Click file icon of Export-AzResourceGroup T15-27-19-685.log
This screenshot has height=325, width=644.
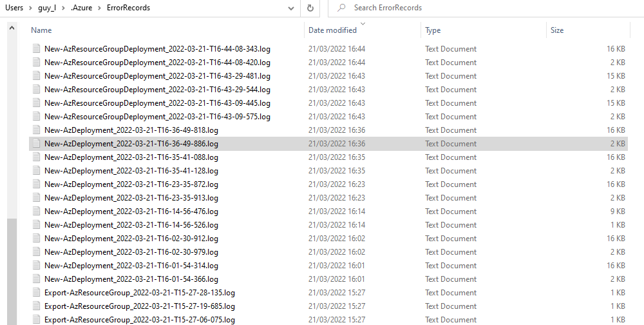37,306
